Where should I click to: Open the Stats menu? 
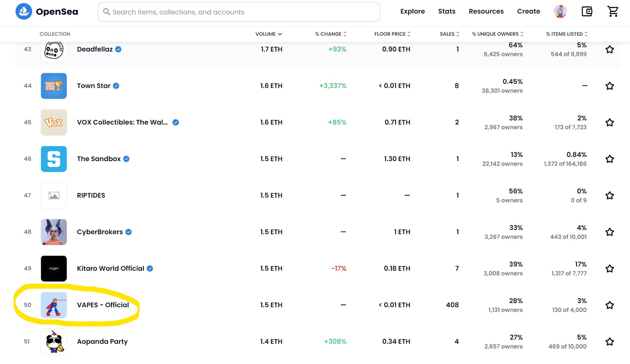tap(447, 11)
